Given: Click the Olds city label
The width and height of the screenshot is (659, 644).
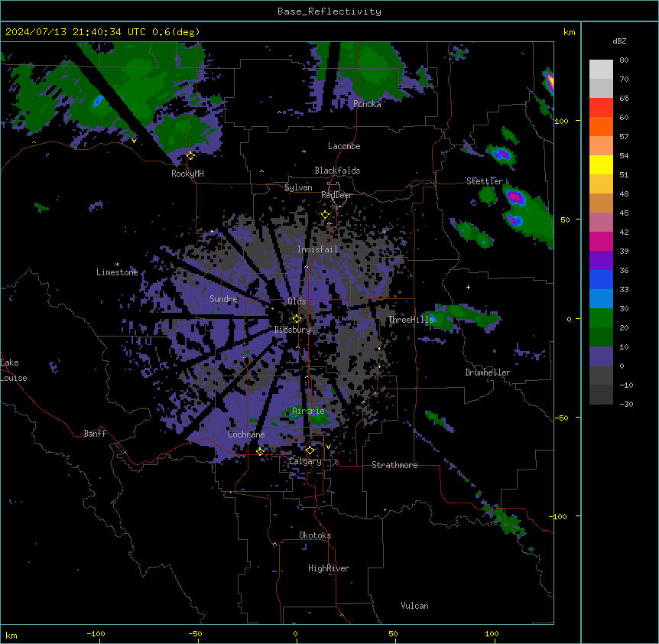Looking at the screenshot, I should point(297,301).
